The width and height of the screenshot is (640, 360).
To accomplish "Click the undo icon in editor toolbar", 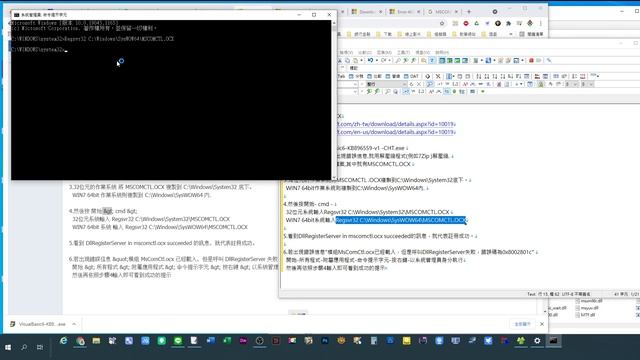I will click(x=370, y=60).
